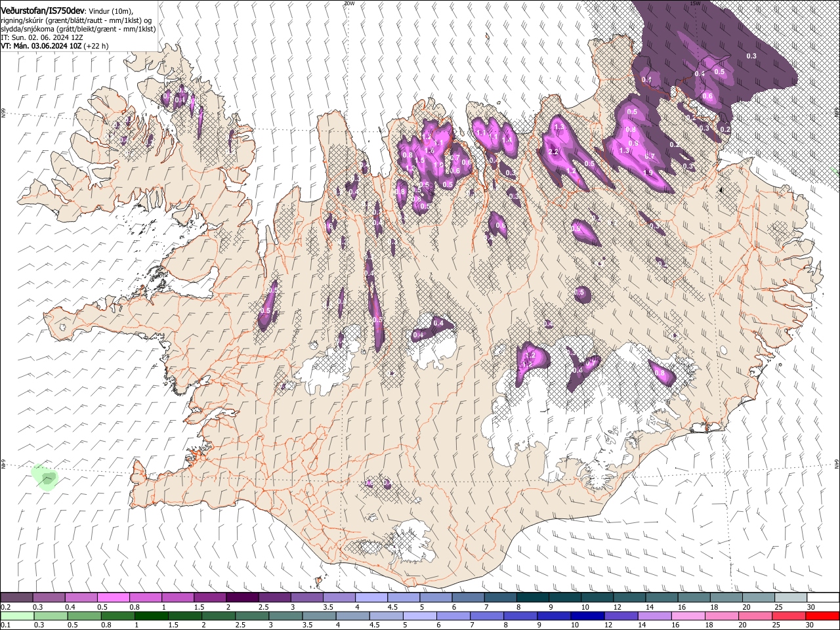840x630 pixels.
Task: Pick the deep navy 10 swatch, bottom legend row
Action: [x=587, y=616]
